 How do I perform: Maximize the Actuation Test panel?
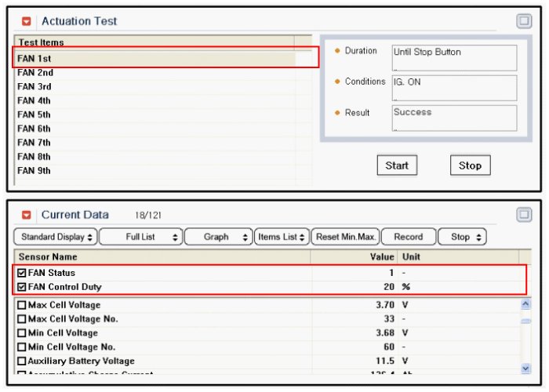tap(524, 22)
